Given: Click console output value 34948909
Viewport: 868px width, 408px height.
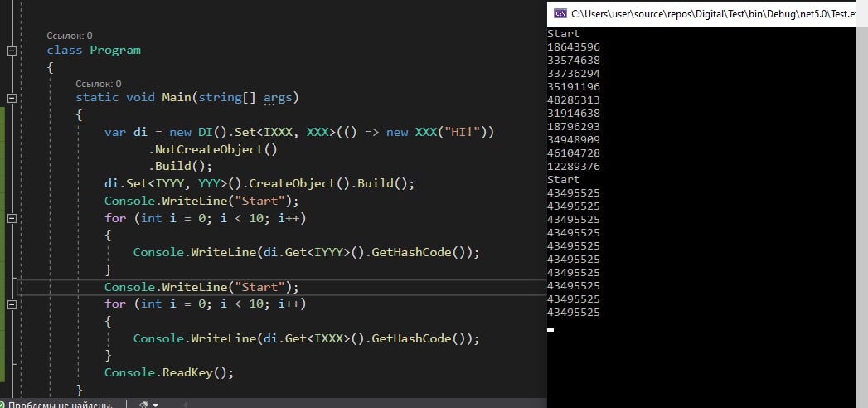Looking at the screenshot, I should pyautogui.click(x=574, y=140).
